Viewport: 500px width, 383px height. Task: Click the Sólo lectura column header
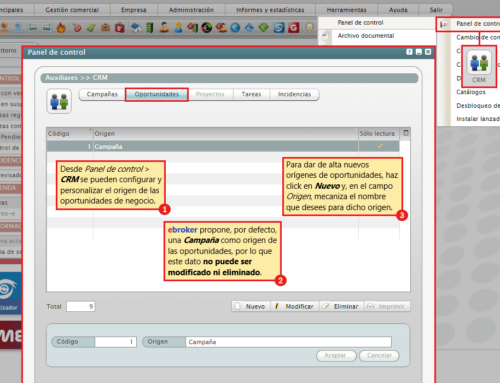(379, 134)
